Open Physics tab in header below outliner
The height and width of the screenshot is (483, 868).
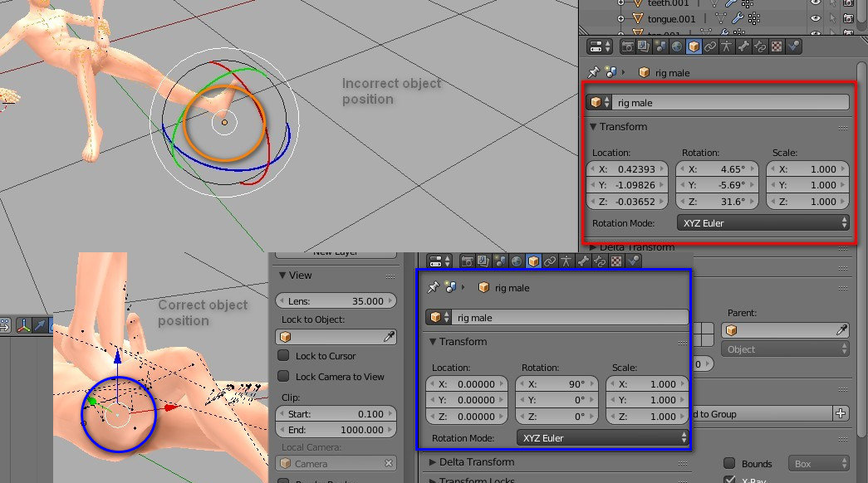point(794,46)
